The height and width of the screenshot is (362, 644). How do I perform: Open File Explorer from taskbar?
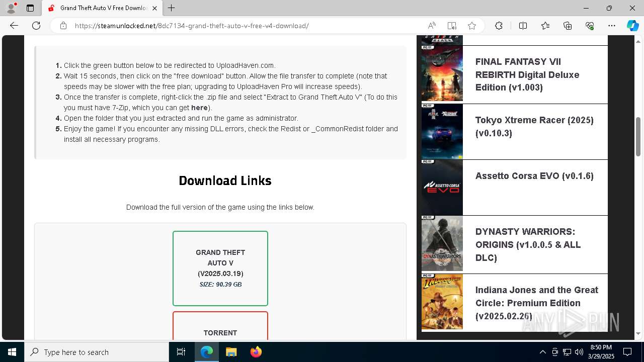231,352
